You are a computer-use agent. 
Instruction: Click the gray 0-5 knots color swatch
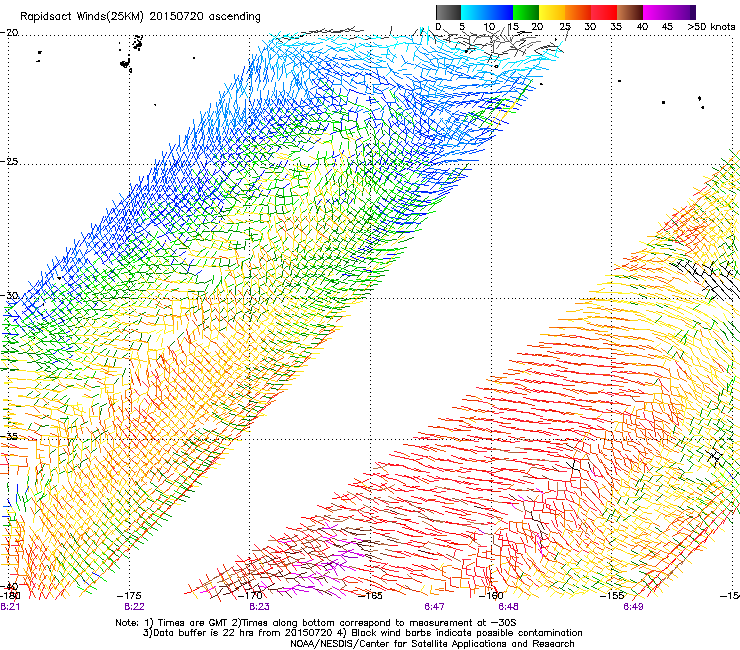coord(448,12)
